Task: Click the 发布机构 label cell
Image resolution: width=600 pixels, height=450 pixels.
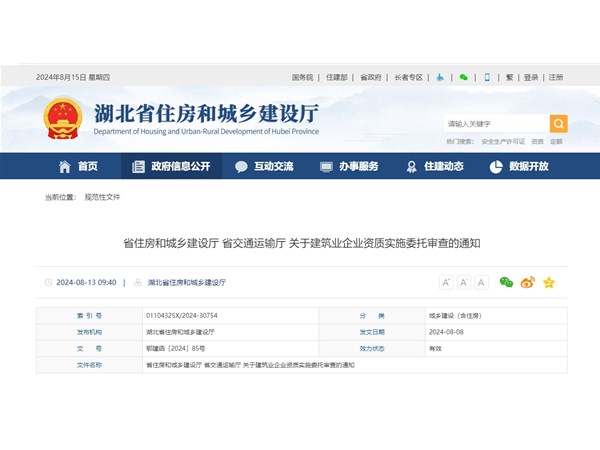Action: [x=89, y=332]
